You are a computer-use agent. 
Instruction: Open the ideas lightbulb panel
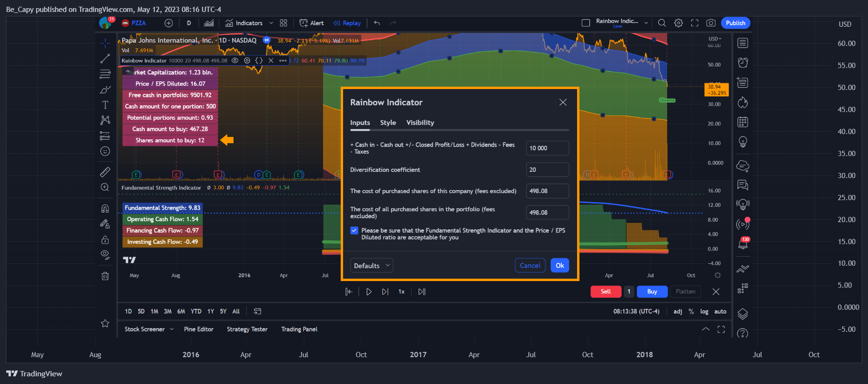743,142
